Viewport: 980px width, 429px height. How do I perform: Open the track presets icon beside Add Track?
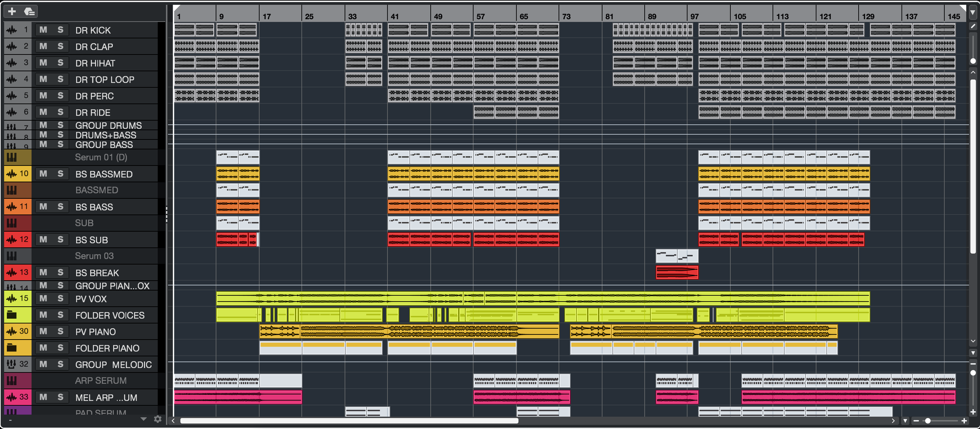[x=29, y=11]
